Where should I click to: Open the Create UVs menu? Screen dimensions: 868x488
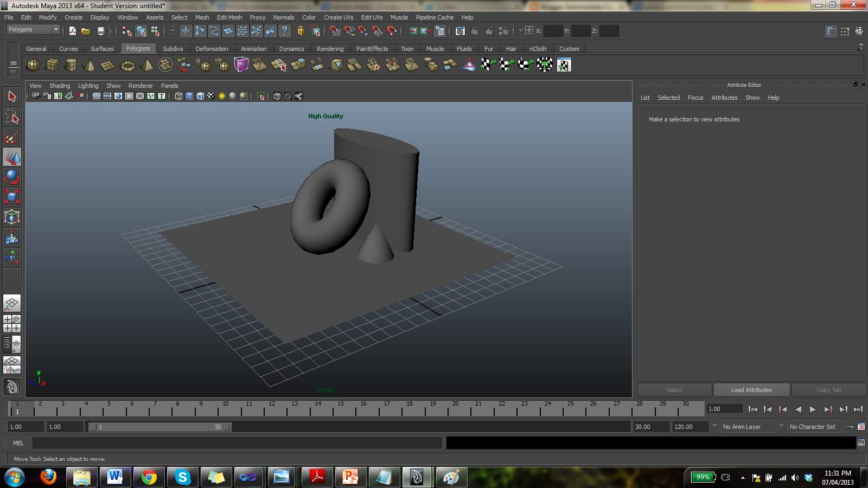point(339,17)
